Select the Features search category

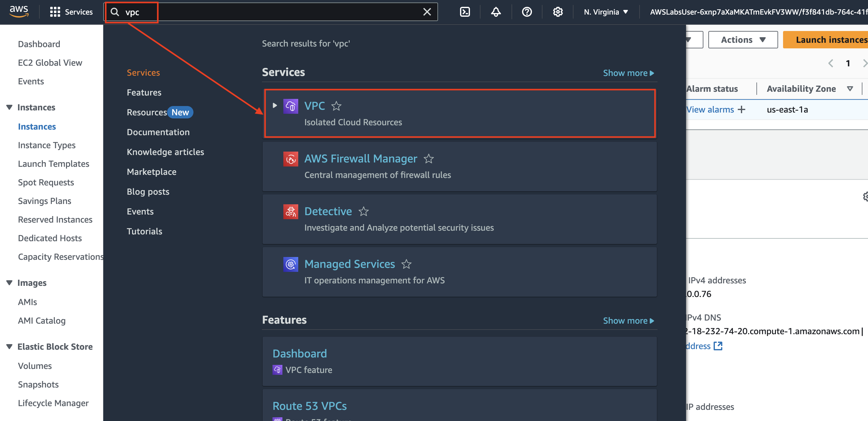click(144, 92)
